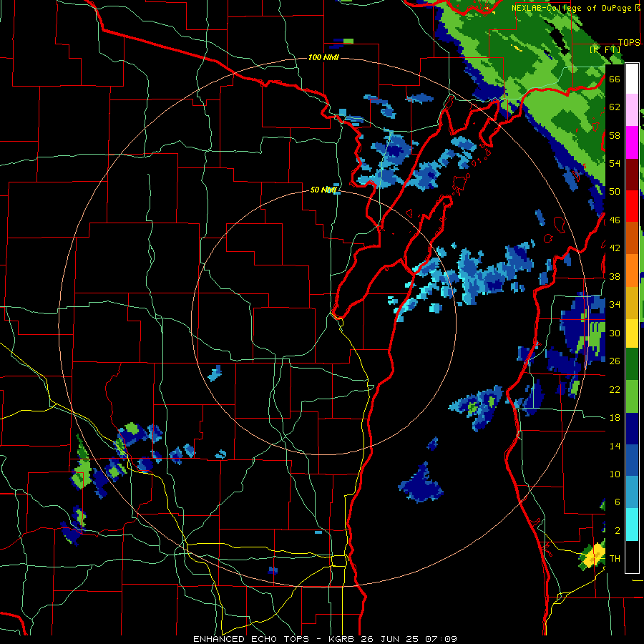The image size is (644, 644).
Task: Click the "26 JUN 25" date stamp
Action: (389, 639)
